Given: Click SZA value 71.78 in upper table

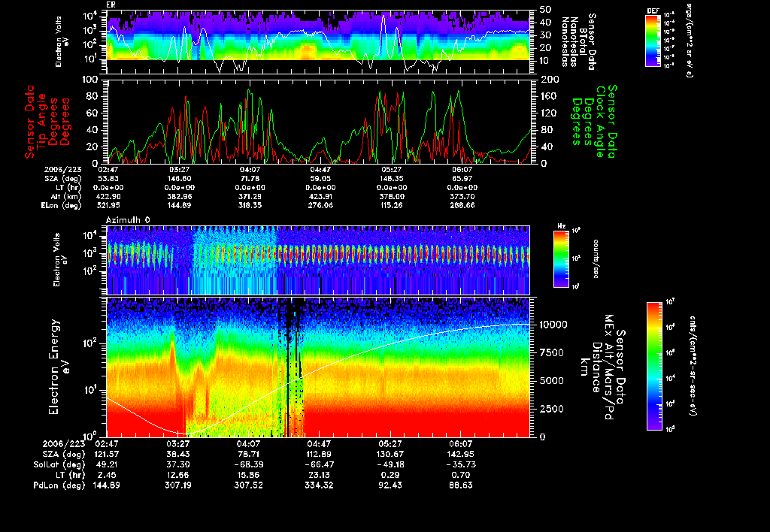Looking at the screenshot, I should tap(250, 179).
